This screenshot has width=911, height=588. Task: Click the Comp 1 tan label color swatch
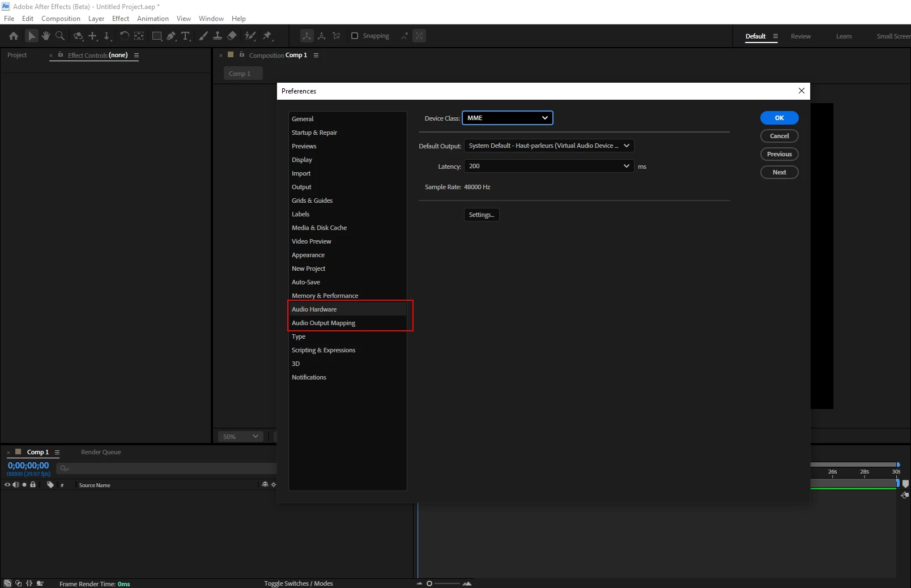(18, 452)
